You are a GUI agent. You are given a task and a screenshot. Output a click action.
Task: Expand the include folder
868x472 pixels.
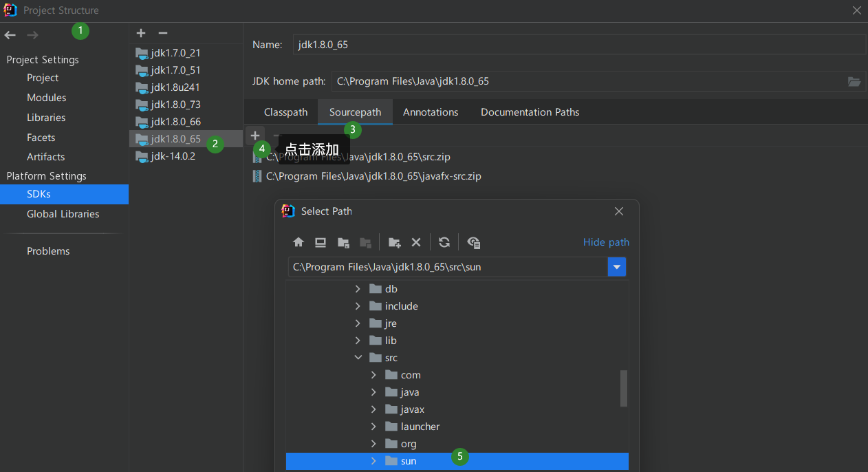pyautogui.click(x=358, y=306)
